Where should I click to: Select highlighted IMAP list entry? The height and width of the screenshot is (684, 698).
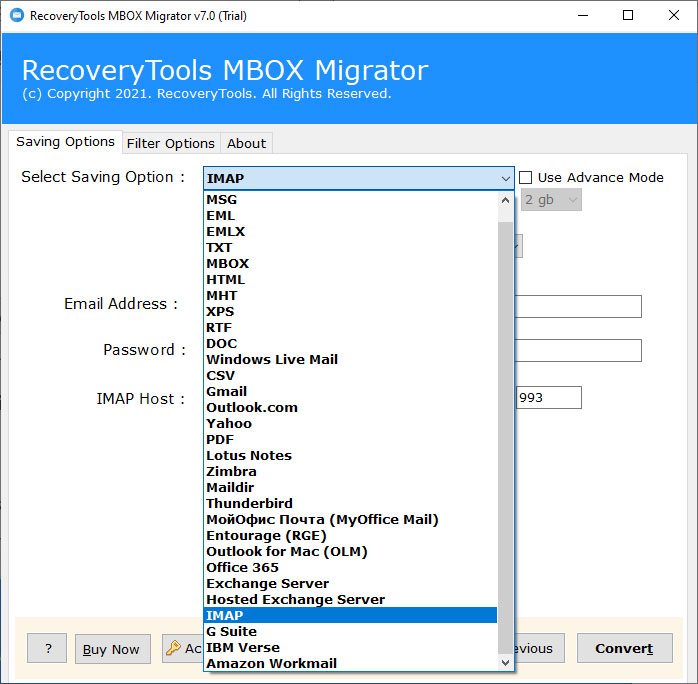click(350, 615)
